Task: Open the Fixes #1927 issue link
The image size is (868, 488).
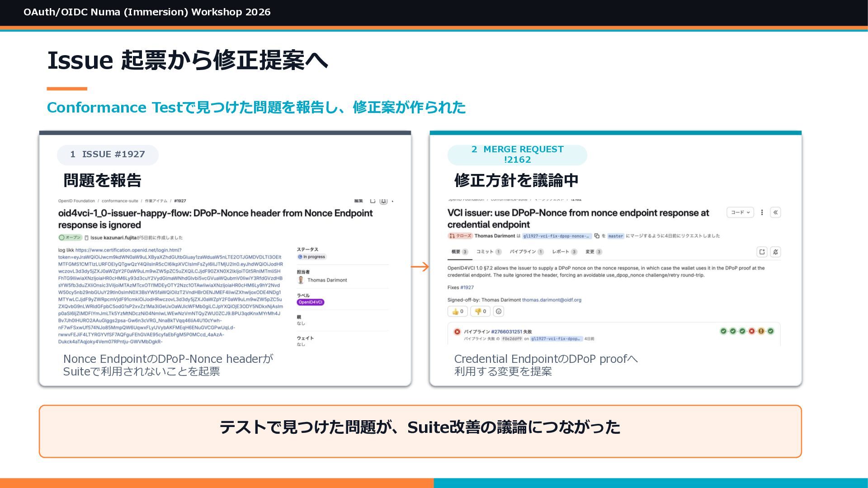Action: pyautogui.click(x=467, y=287)
